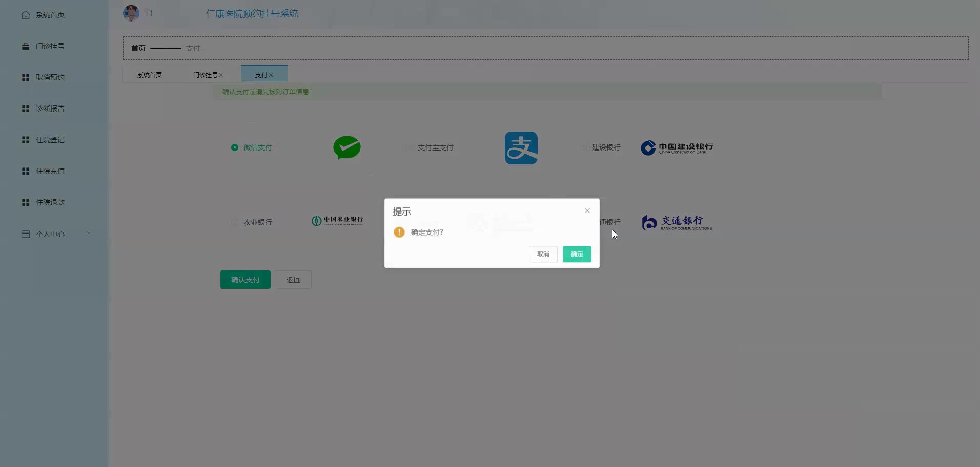This screenshot has height=467, width=980.
Task: Open 系统首页 in the sidebar menu
Action: coord(50,15)
